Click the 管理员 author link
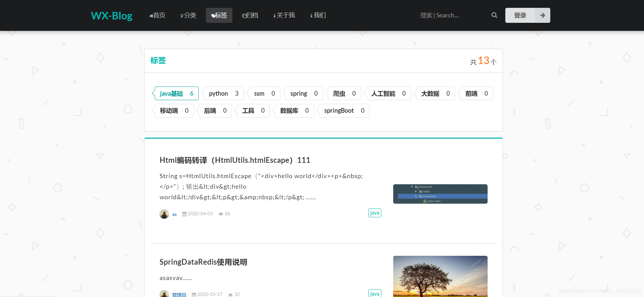Image resolution: width=644 pixels, height=297 pixels. (179, 295)
